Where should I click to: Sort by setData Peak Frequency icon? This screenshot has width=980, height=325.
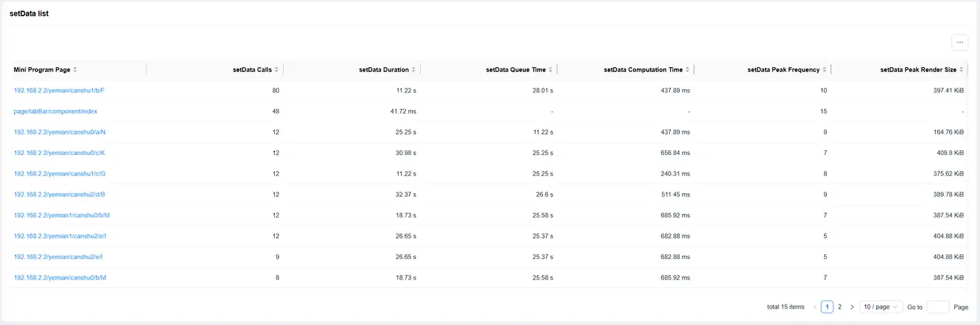(825, 70)
